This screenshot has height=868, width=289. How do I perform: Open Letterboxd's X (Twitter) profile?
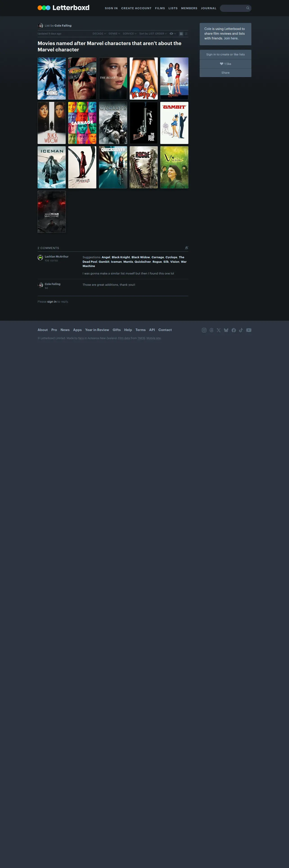219,330
